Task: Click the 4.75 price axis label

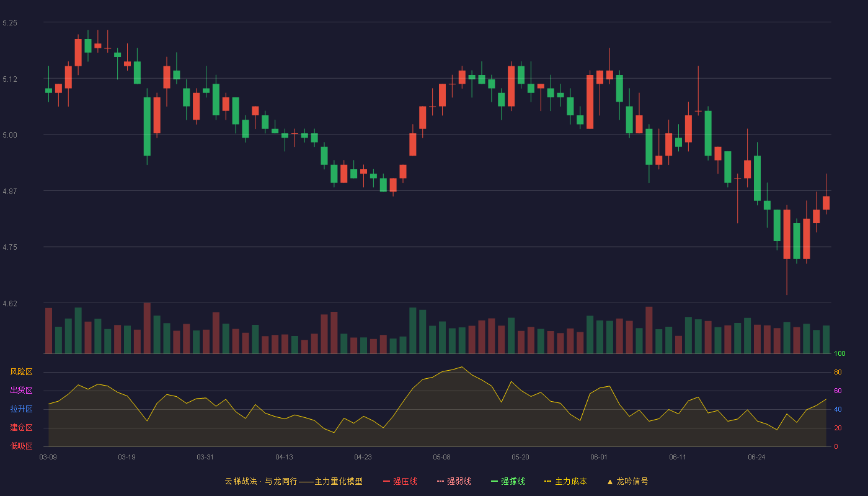Action: pos(10,247)
